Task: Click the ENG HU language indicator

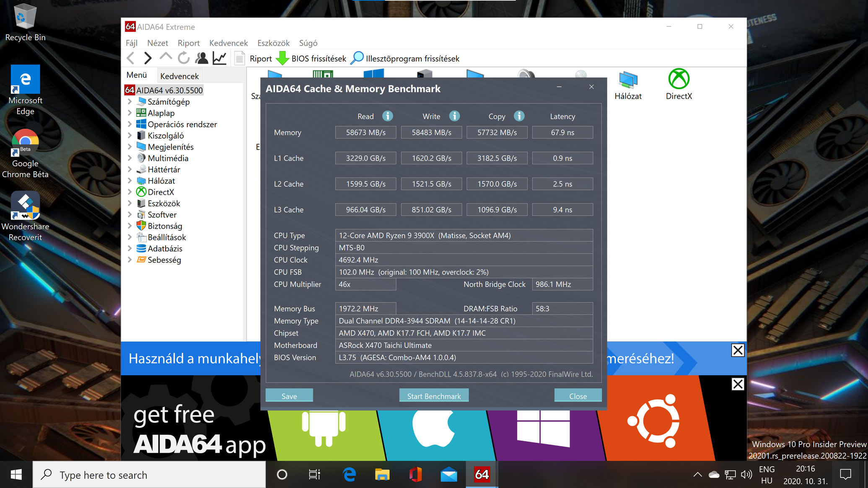Action: coord(767,475)
